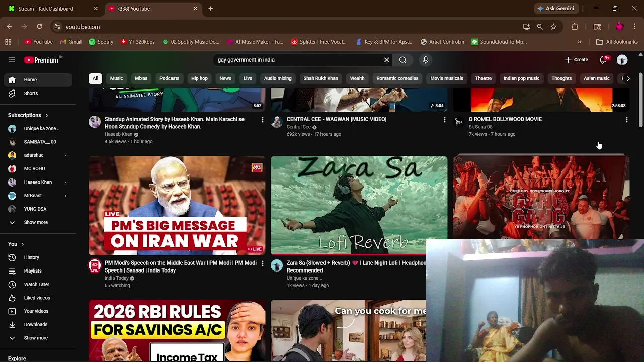The image size is (644, 362).
Task: Click the magnifier search button
Action: click(403, 60)
